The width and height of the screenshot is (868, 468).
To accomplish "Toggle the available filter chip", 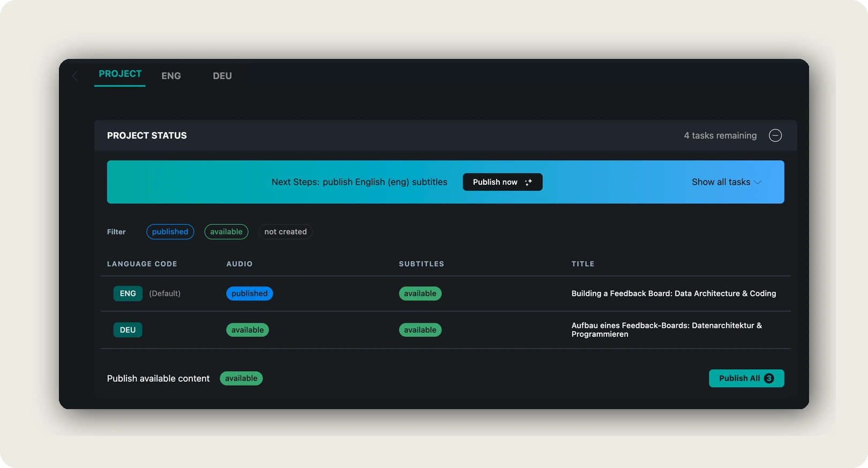I will click(226, 232).
